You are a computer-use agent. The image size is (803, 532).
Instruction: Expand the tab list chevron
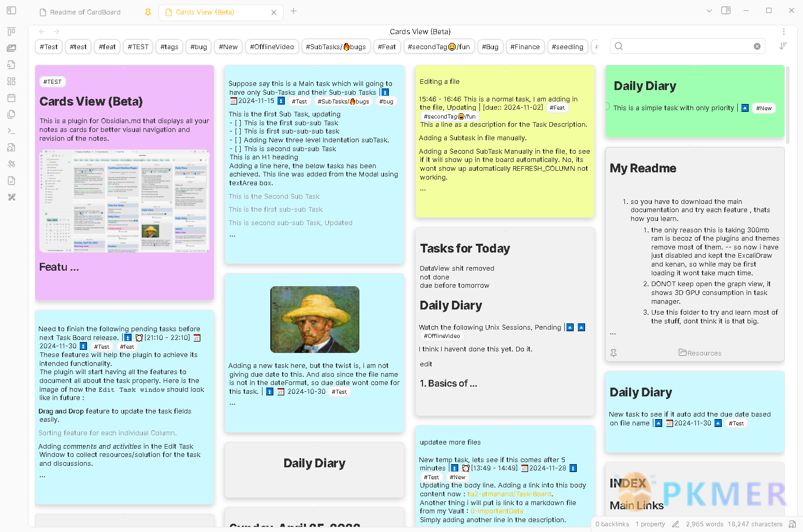pyautogui.click(x=709, y=10)
